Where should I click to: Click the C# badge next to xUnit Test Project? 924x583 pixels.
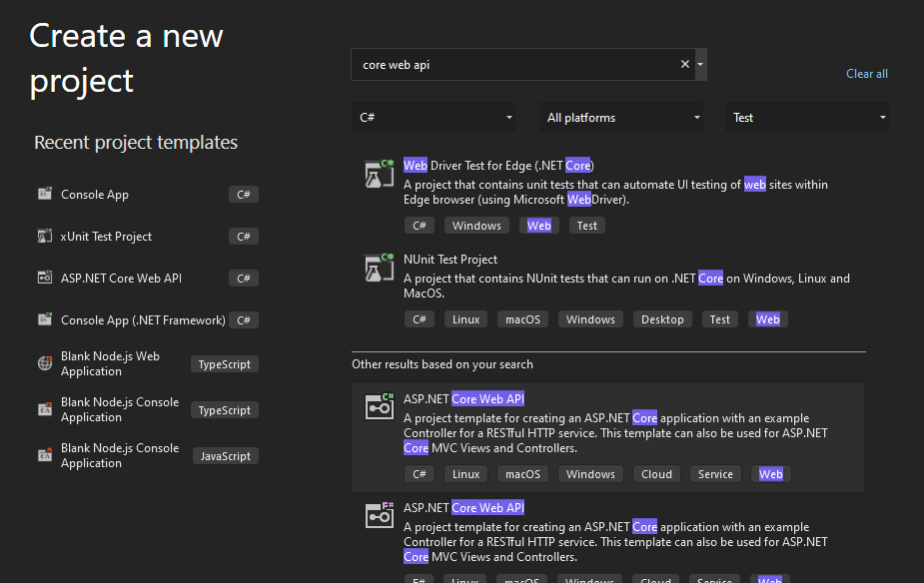pyautogui.click(x=244, y=237)
